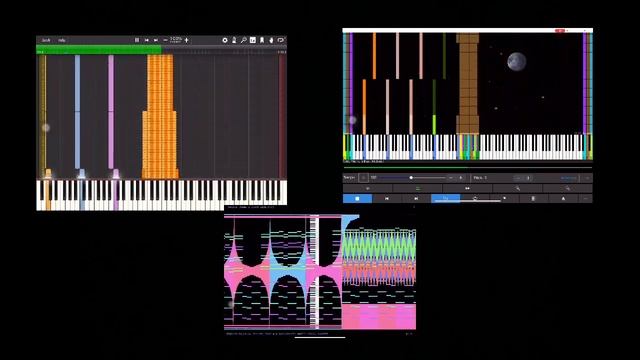Select the hand icon in left toolbar
The image size is (640, 360).
coord(271,40)
